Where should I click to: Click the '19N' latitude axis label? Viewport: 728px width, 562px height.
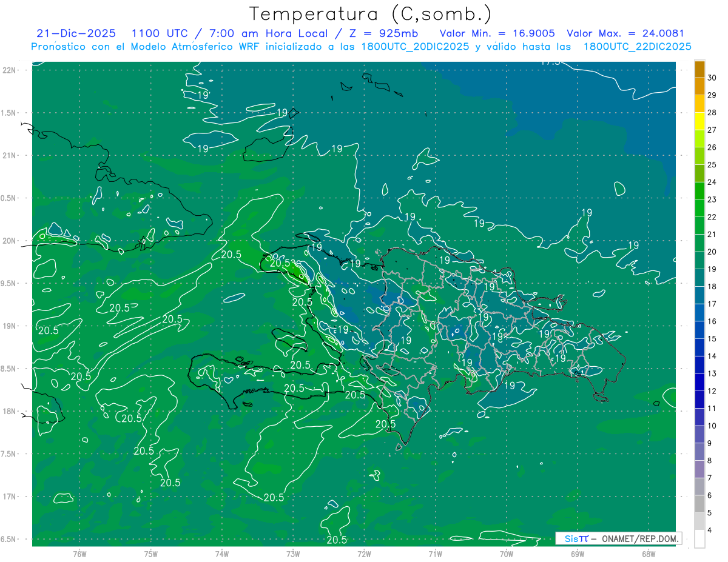(x=9, y=326)
